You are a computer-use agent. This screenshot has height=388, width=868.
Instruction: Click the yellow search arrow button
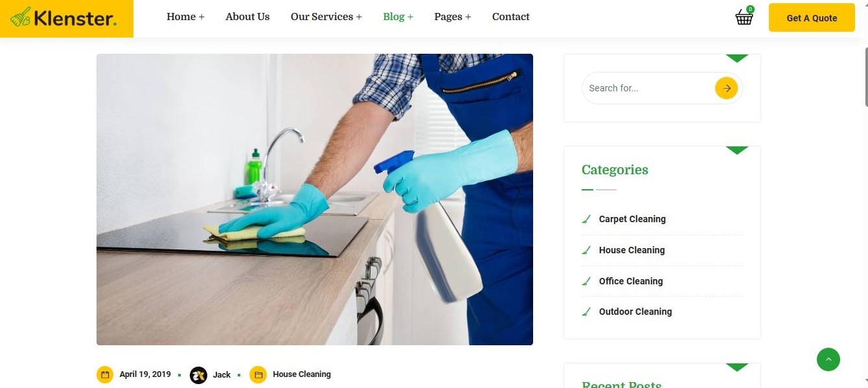click(x=727, y=88)
